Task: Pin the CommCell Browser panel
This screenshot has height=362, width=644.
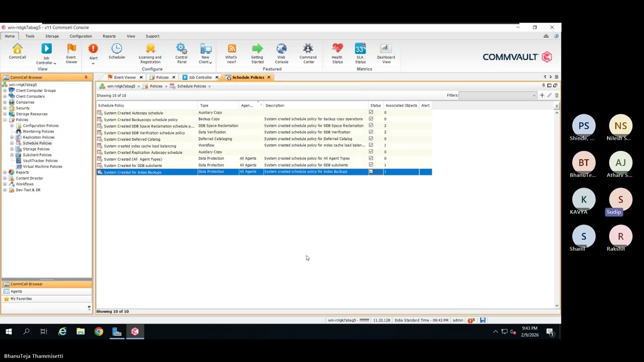Action: [86, 77]
